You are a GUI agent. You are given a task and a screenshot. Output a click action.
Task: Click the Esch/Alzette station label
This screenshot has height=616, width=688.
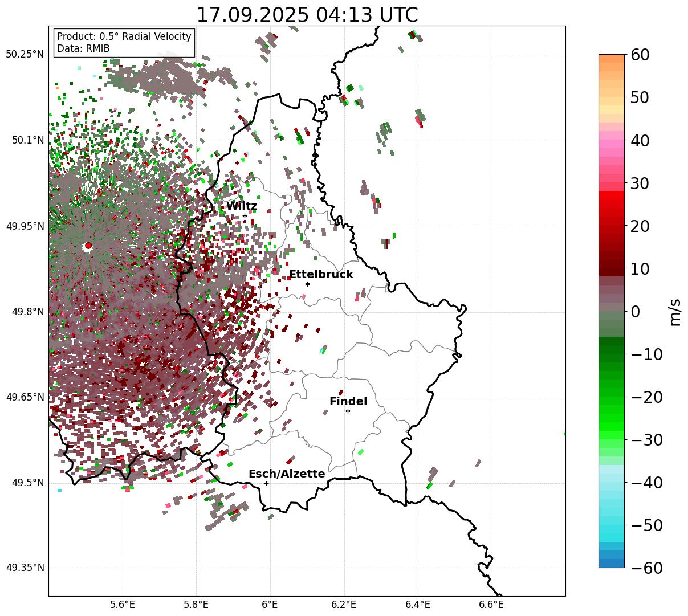click(287, 474)
